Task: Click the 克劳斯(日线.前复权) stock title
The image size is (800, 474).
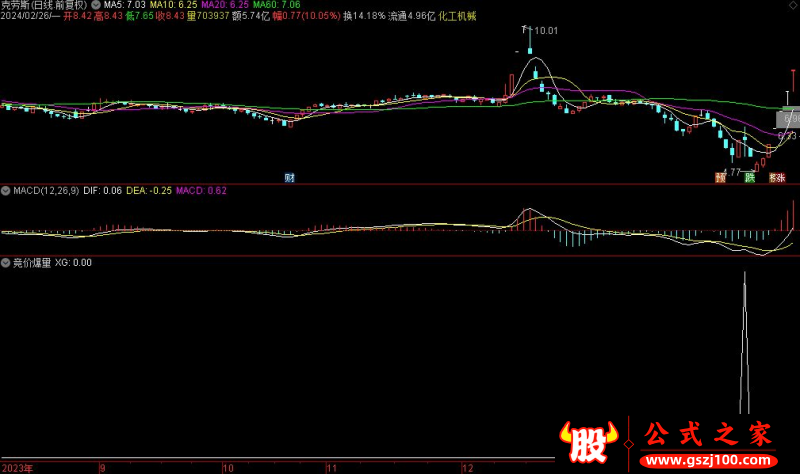Action: (x=45, y=5)
